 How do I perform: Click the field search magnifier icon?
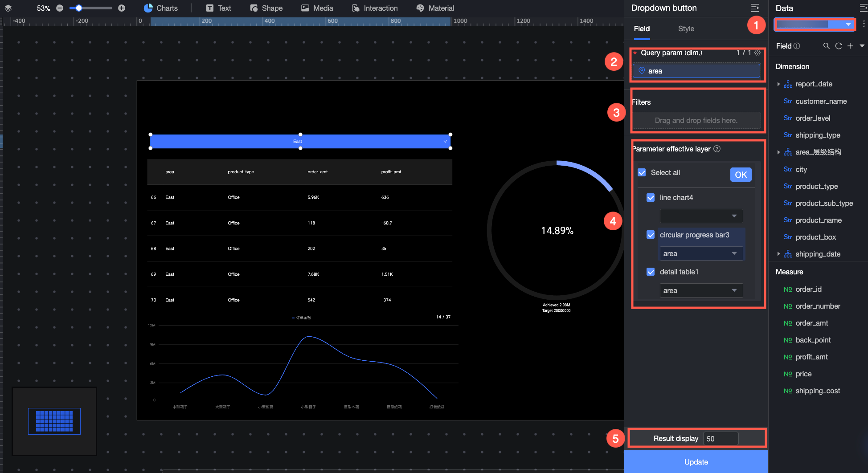[x=826, y=46]
